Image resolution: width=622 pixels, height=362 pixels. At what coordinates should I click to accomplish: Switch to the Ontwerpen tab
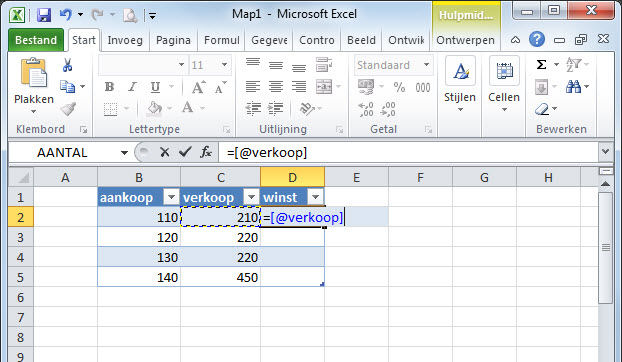(465, 40)
